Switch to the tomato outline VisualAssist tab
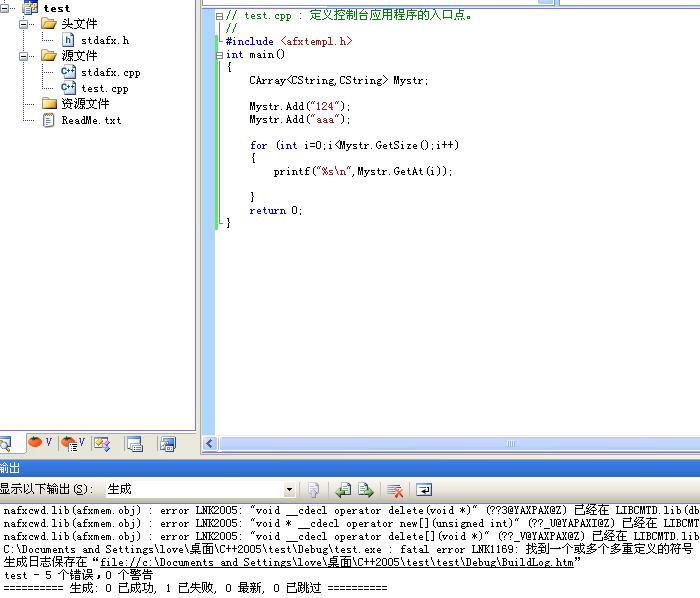This screenshot has width=700, height=598. coord(73,444)
